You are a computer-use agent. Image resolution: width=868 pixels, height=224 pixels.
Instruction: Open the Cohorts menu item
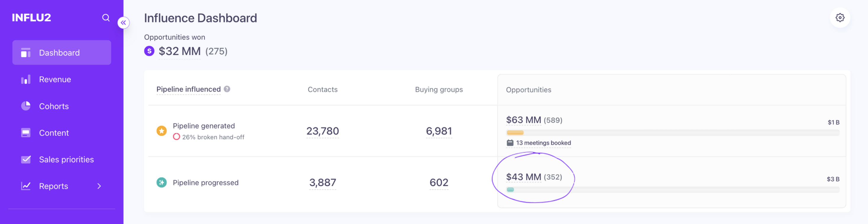tap(62, 106)
